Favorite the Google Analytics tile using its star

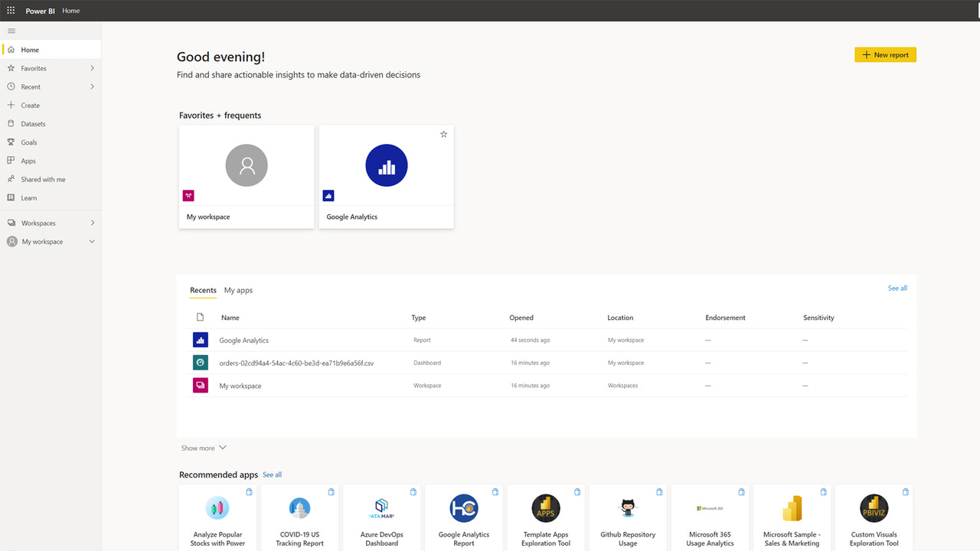point(443,134)
